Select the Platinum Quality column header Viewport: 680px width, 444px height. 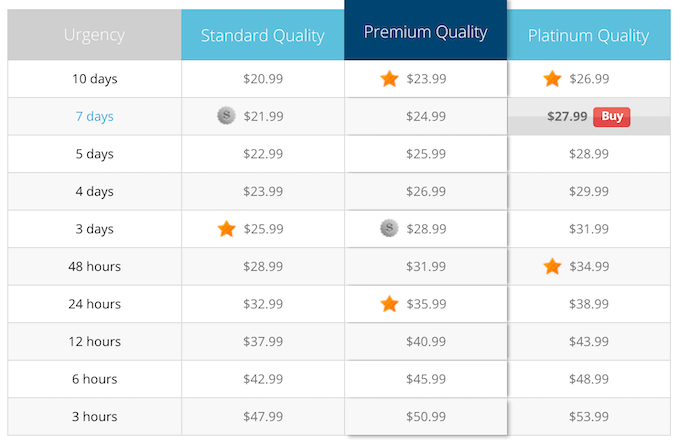(589, 36)
